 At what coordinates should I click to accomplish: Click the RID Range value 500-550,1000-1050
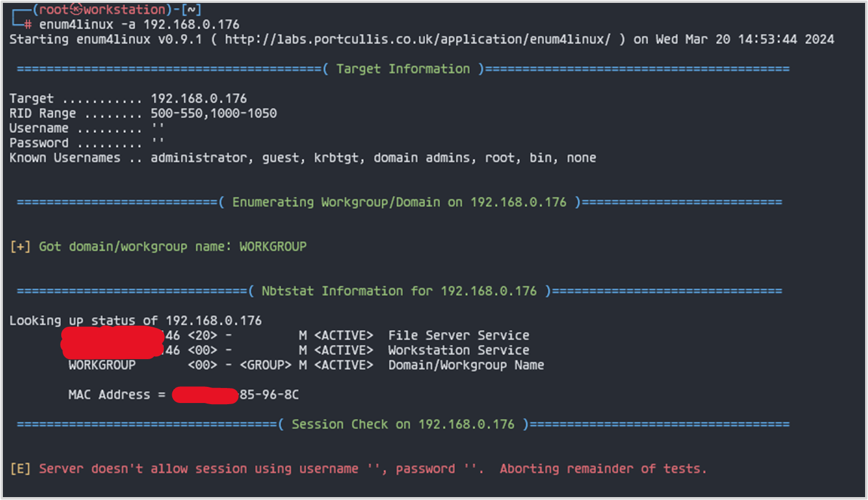coord(213,114)
